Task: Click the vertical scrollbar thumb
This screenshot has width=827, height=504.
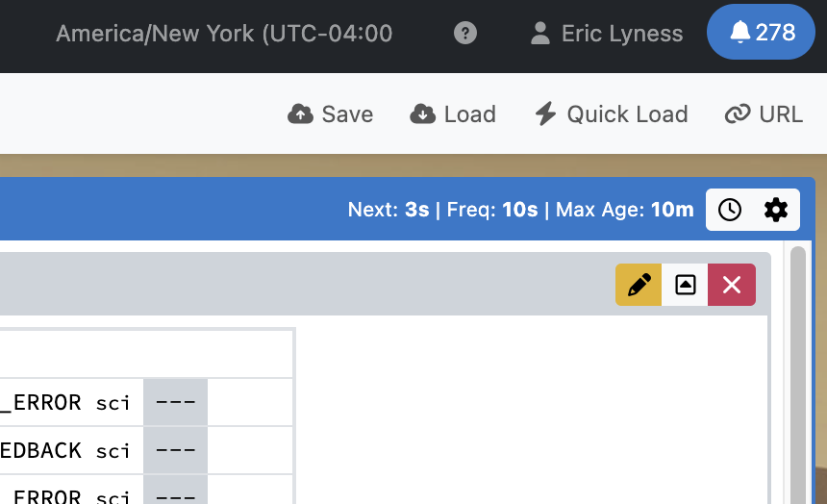Action: [798, 375]
